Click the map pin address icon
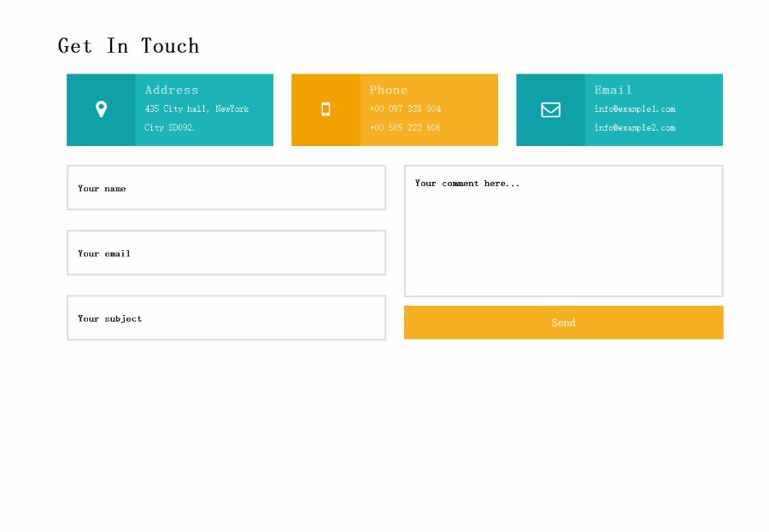 click(x=101, y=109)
